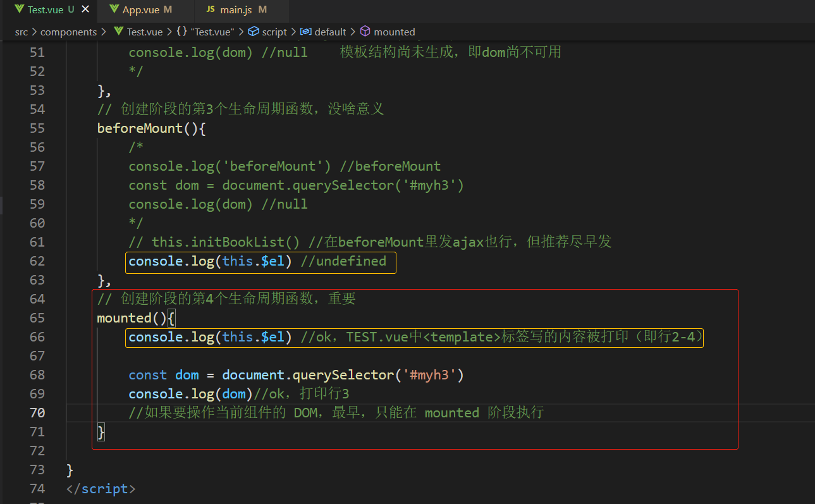Click line number 65 in the gutter

tap(37, 317)
